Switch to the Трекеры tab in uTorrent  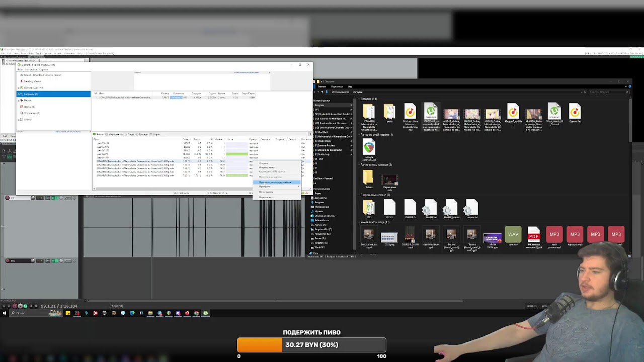pyautogui.click(x=141, y=134)
